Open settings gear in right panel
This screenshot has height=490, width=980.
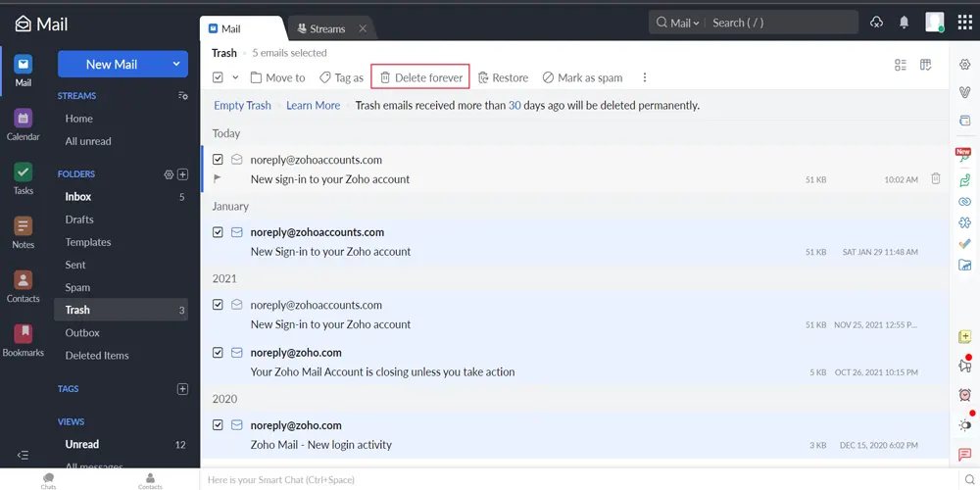click(964, 65)
